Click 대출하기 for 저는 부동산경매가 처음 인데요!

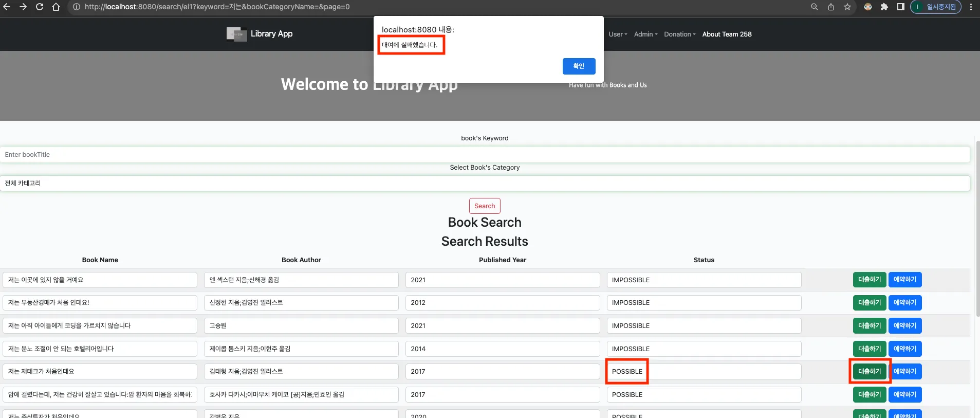(x=870, y=303)
